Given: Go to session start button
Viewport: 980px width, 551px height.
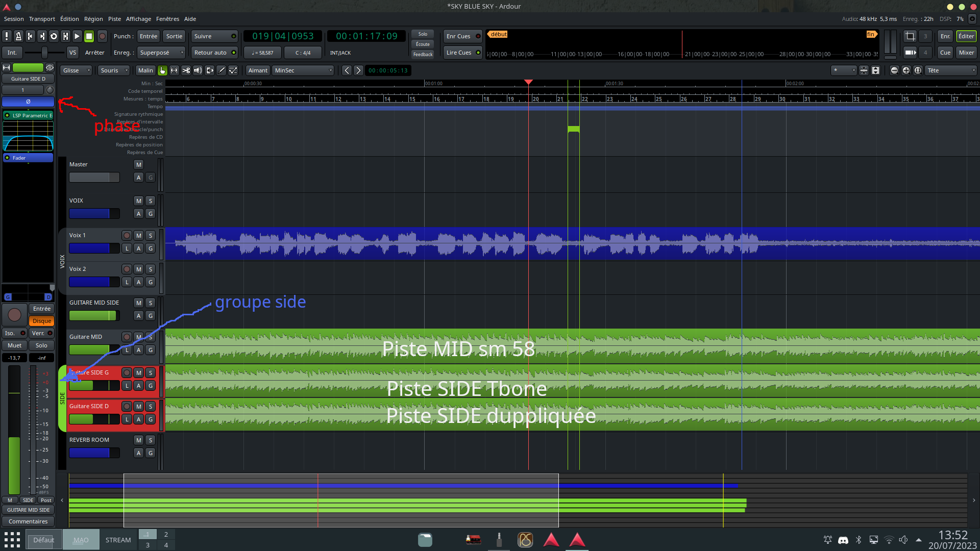Looking at the screenshot, I should point(30,36).
